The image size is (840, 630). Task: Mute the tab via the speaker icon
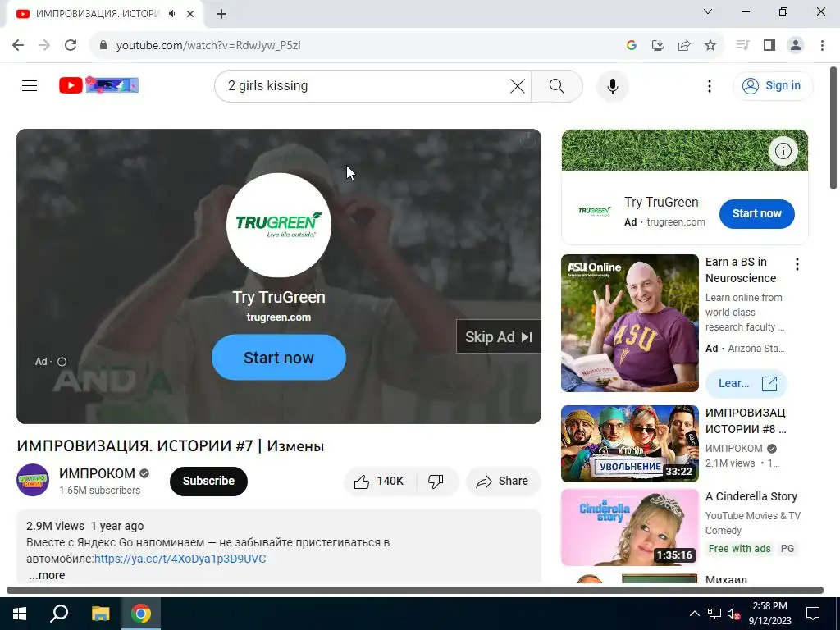(172, 14)
